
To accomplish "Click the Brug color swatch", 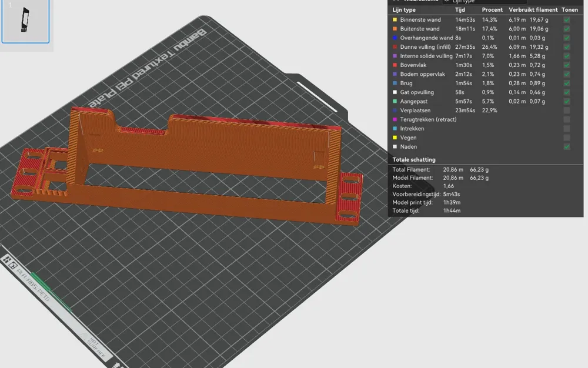I will pyautogui.click(x=395, y=83).
